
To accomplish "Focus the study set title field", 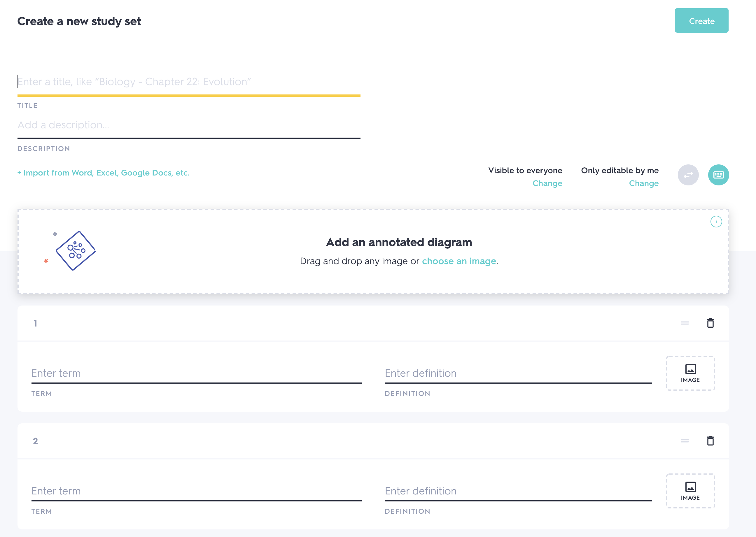I will pos(189,82).
